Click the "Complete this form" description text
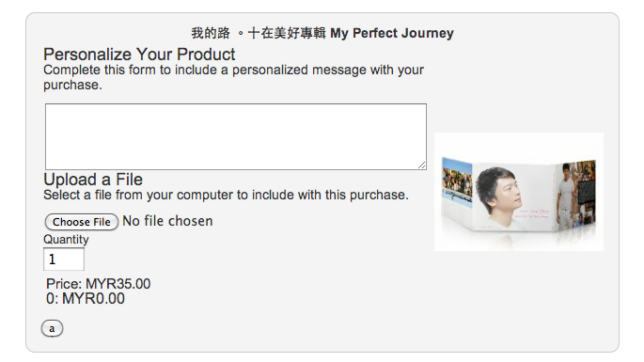The height and width of the screenshot is (362, 644). (233, 77)
